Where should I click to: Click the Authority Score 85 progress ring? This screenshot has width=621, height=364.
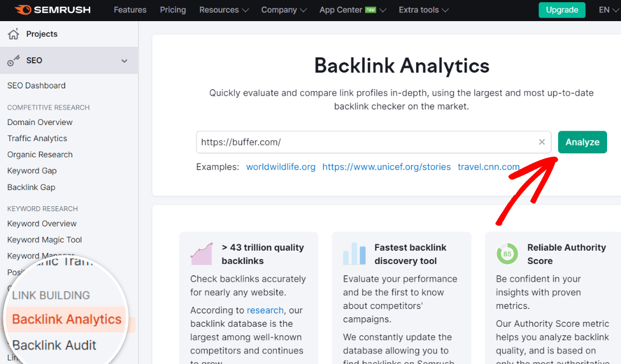click(x=507, y=253)
